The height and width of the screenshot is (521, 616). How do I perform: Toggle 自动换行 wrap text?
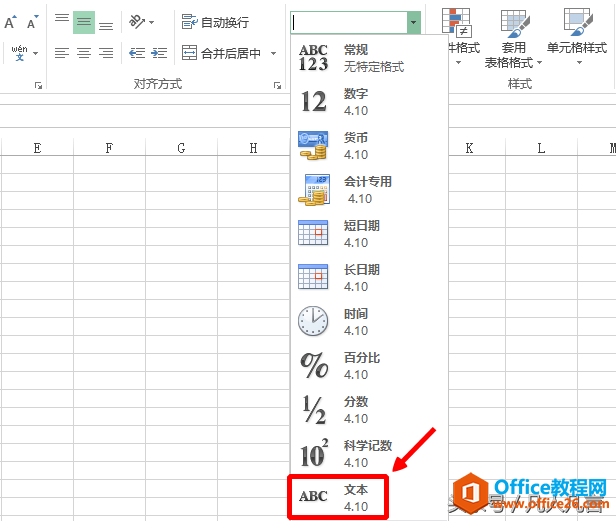215,22
